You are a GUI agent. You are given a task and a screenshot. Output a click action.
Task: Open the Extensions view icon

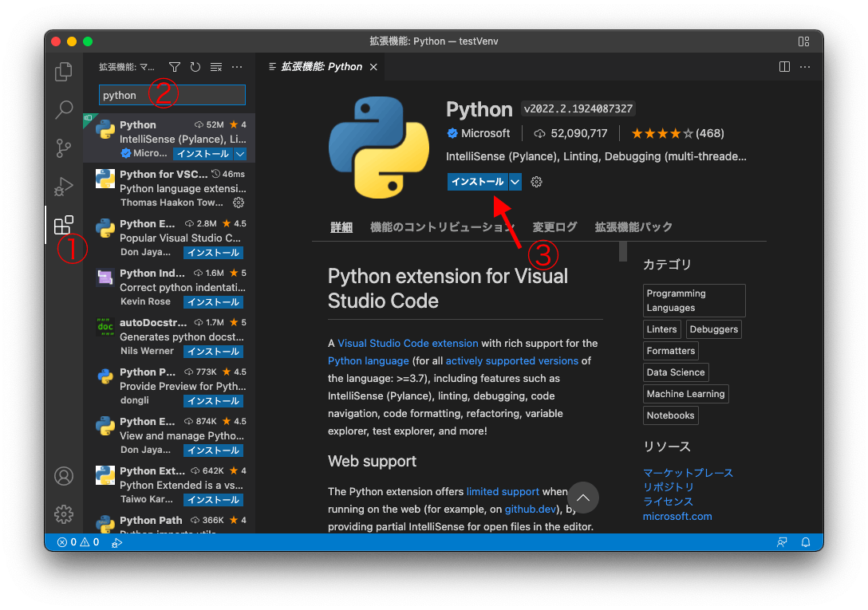[x=64, y=225]
